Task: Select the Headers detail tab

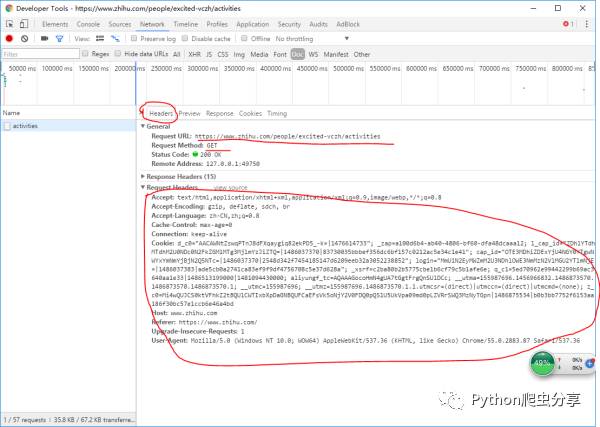Action: pyautogui.click(x=161, y=113)
